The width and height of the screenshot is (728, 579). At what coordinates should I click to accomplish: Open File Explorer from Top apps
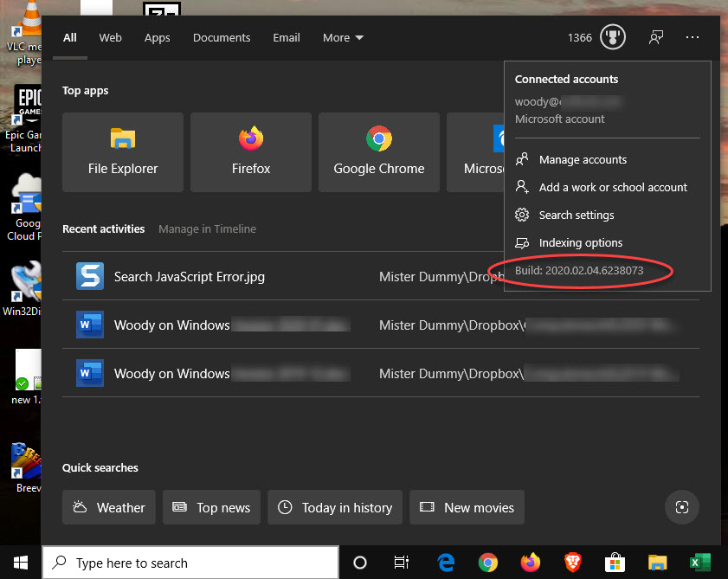tap(123, 152)
